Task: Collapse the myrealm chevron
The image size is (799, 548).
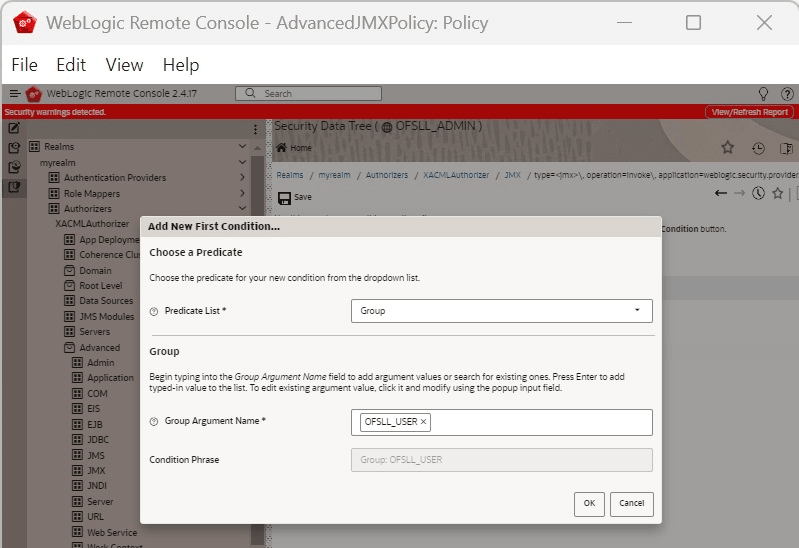Action: coord(243,162)
